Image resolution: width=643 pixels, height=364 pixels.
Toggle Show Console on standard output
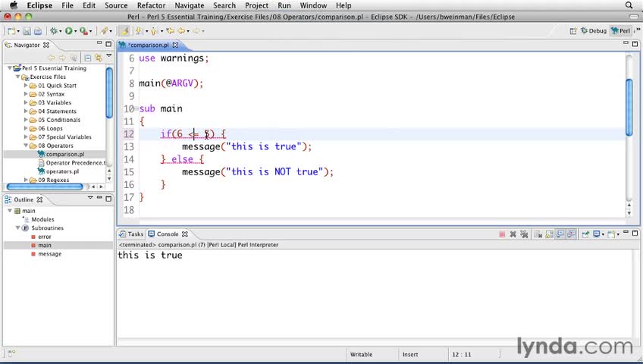click(x=560, y=234)
